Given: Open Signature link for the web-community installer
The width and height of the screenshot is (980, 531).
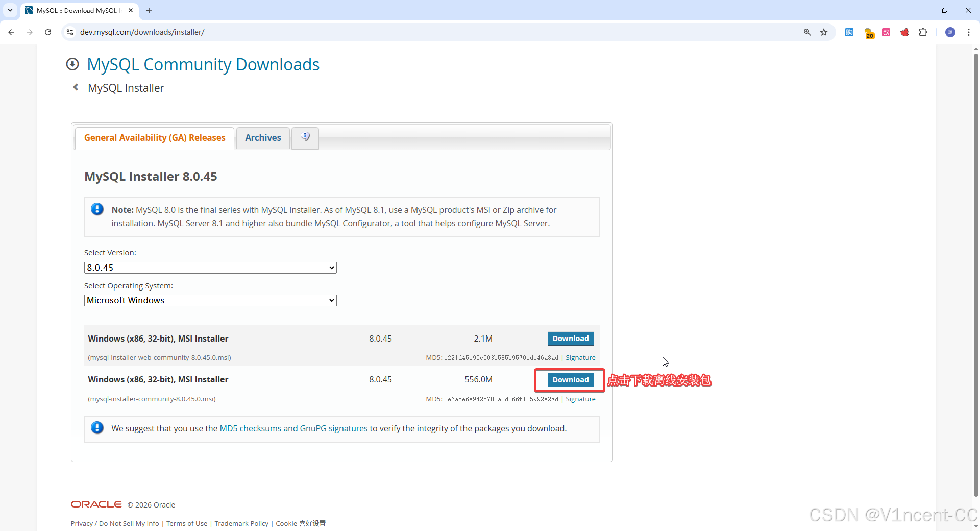Looking at the screenshot, I should pos(580,358).
